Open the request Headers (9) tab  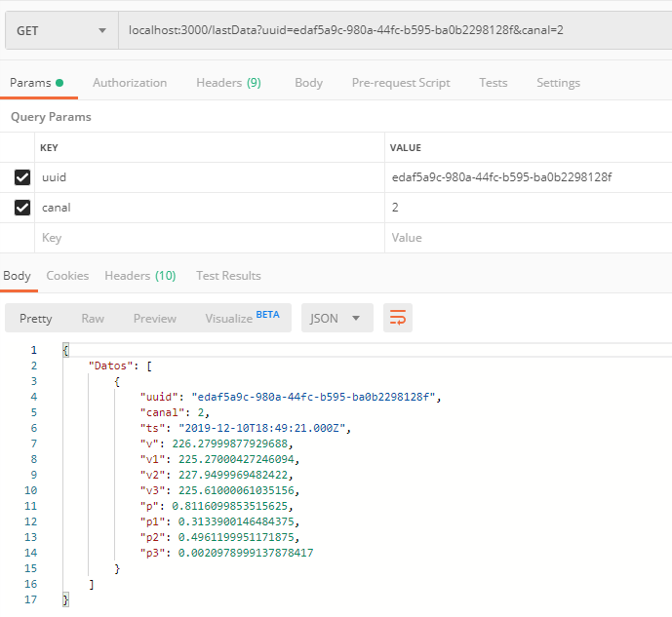228,83
